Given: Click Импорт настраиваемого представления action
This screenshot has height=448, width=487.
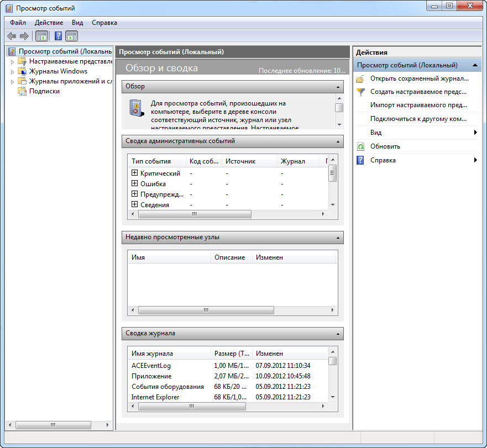Looking at the screenshot, I should click(x=418, y=105).
